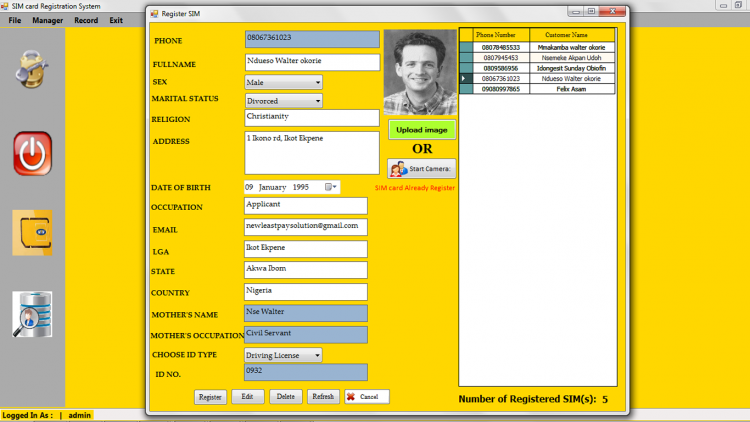
Task: Click the red power button icon
Action: 32,153
